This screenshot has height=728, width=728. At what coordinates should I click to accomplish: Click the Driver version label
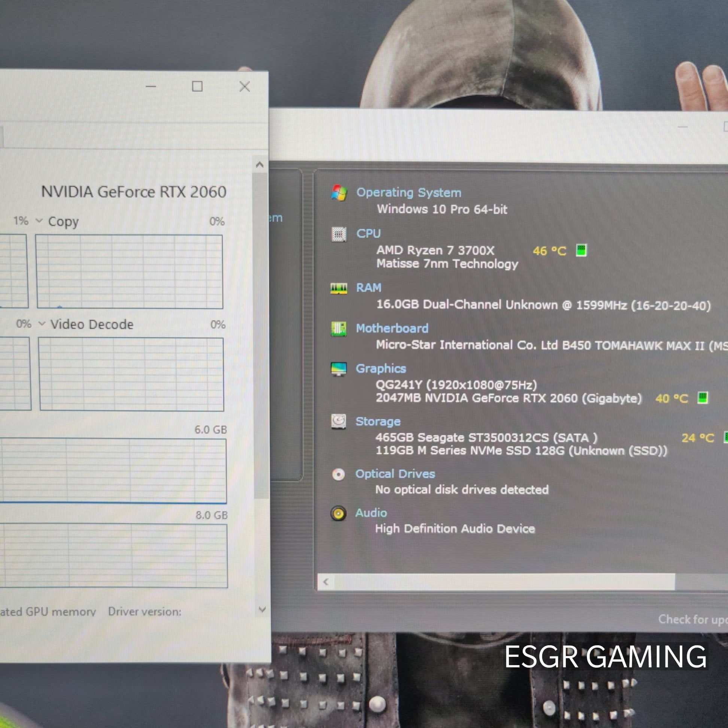click(x=145, y=611)
